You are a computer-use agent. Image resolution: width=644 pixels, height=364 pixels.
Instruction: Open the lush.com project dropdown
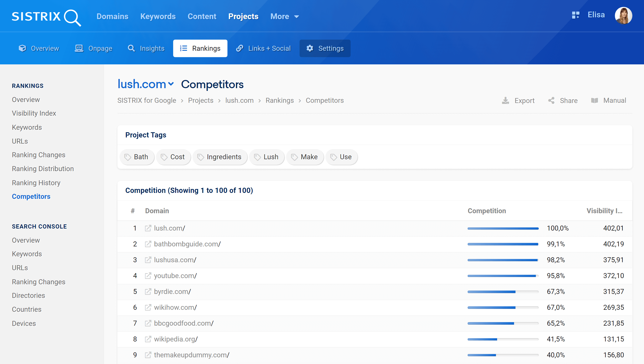(145, 84)
